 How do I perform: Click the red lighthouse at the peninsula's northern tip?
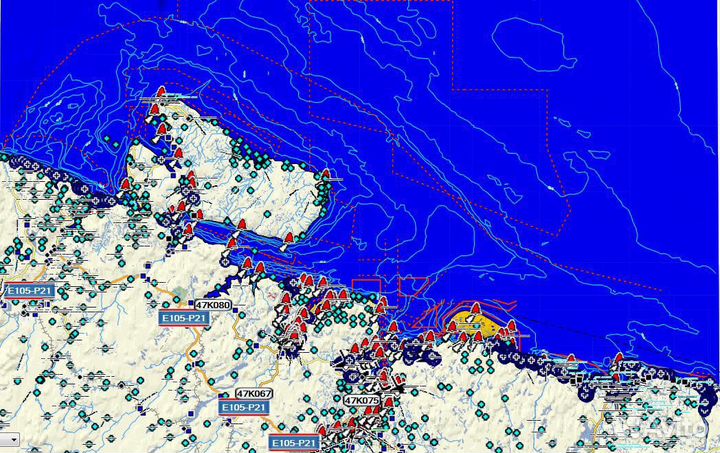(160, 93)
